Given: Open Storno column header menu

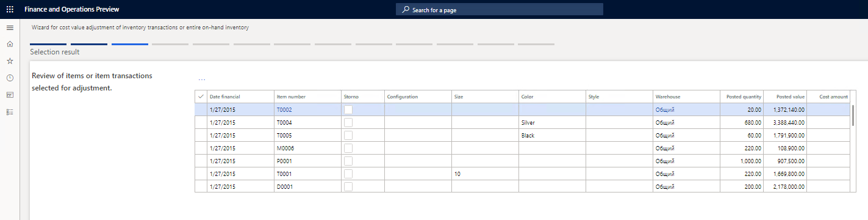Looking at the screenshot, I should [362, 97].
